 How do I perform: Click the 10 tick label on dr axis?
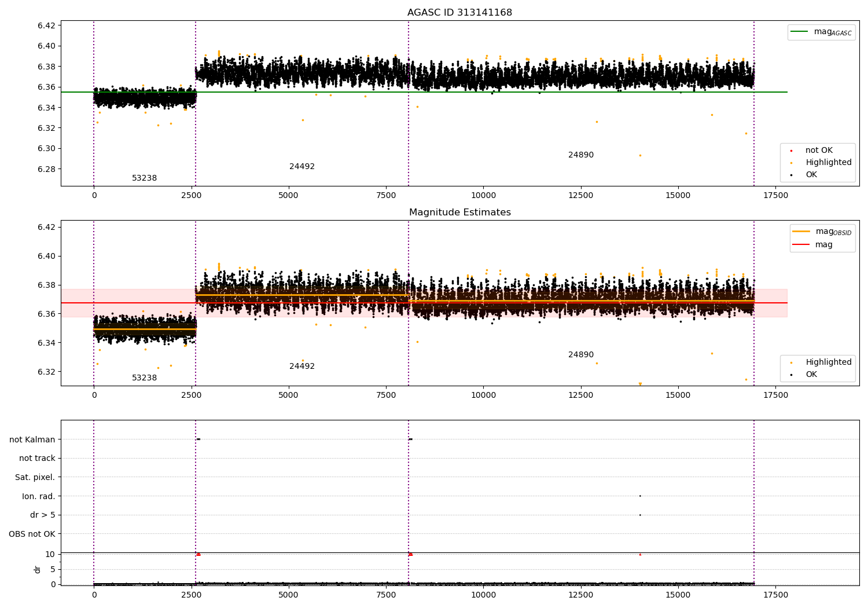pyautogui.click(x=50, y=554)
